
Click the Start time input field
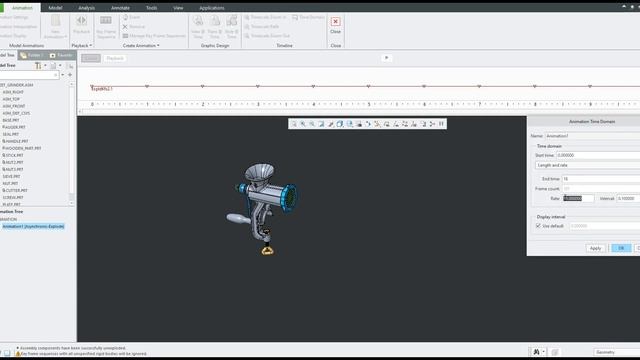point(598,155)
